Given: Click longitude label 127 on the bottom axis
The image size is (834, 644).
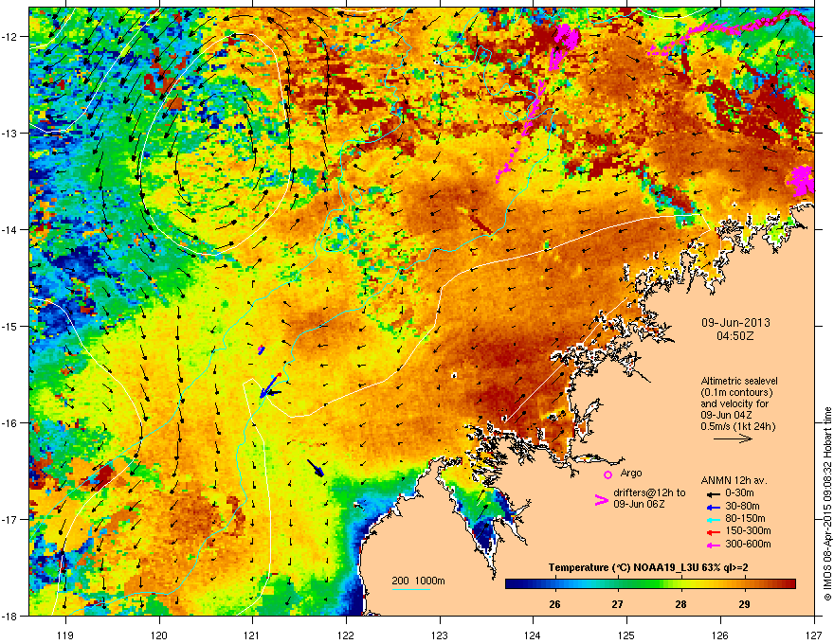Looking at the screenshot, I should pos(814,635).
